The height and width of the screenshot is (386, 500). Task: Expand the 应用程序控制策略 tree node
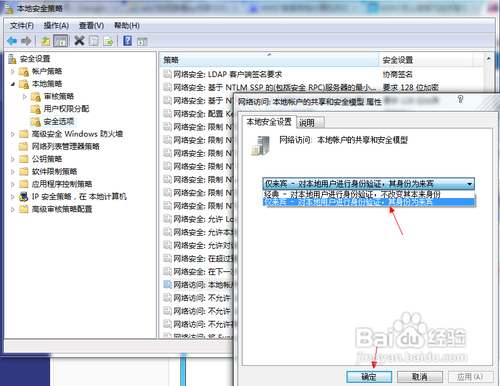click(x=13, y=184)
